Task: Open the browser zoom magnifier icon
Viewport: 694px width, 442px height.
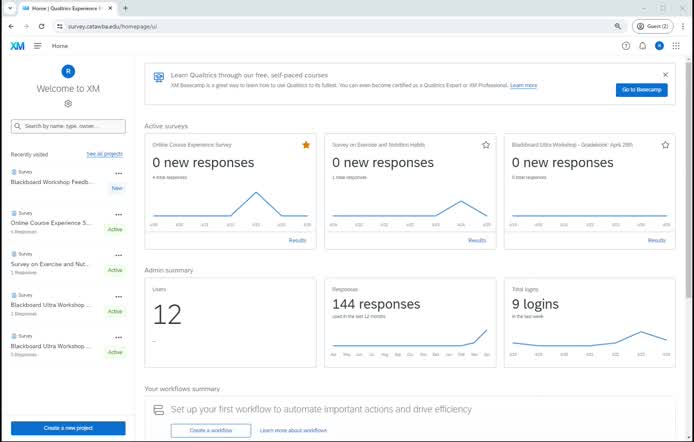Action: tap(617, 27)
